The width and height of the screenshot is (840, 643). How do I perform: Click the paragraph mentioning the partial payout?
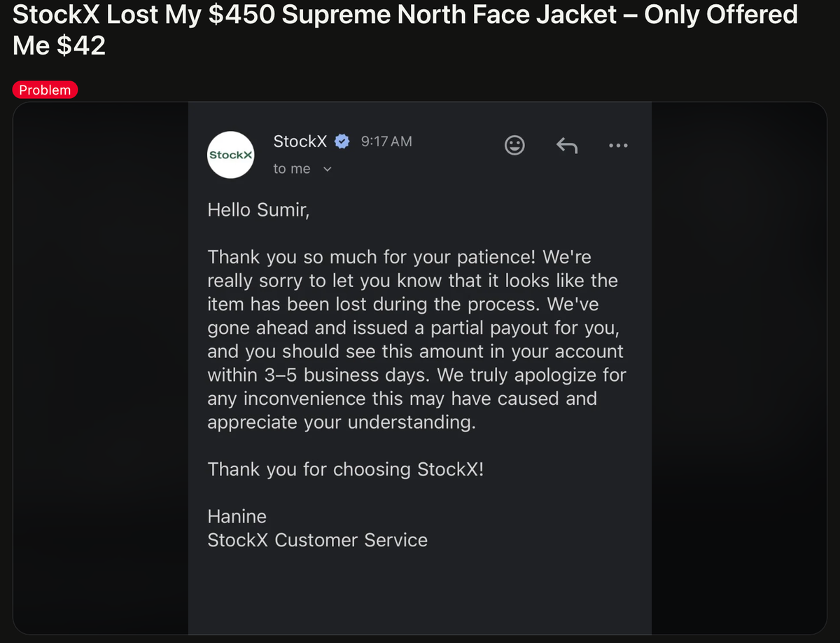[416, 339]
